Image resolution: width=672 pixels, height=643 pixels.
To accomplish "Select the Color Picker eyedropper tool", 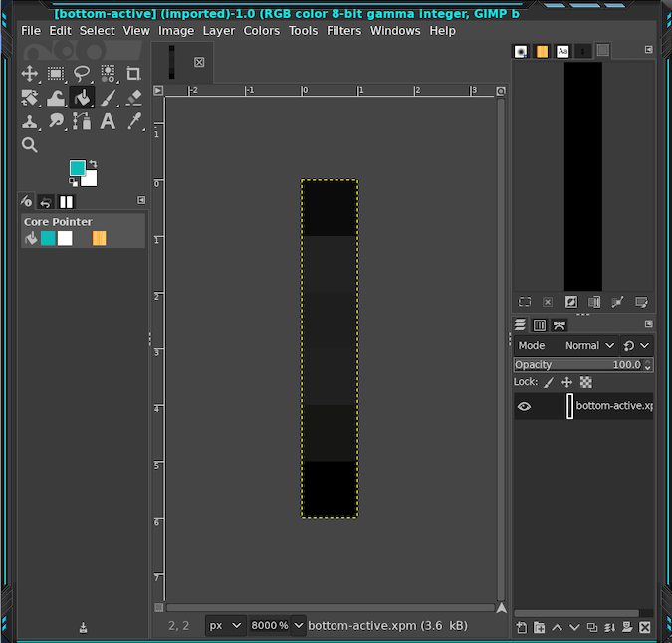I will pos(133,121).
